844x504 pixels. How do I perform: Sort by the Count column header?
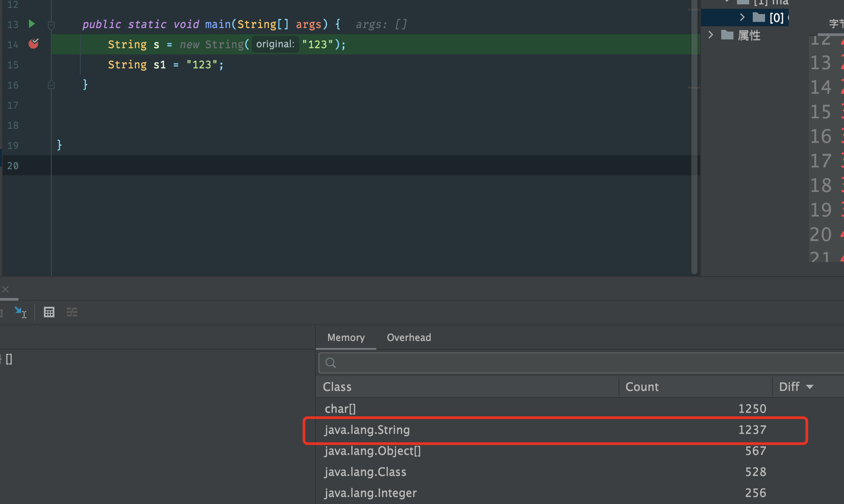(x=695, y=387)
